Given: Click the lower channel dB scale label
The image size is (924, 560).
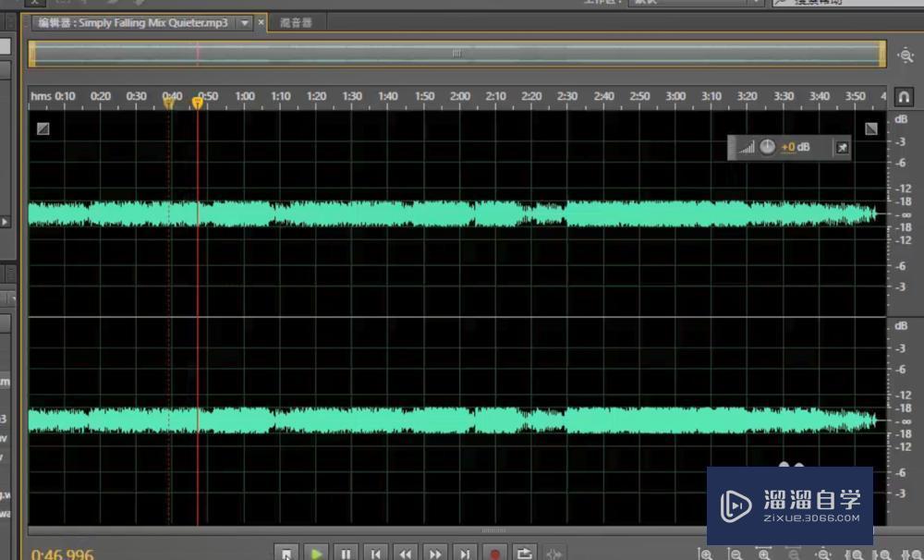Looking at the screenshot, I should (900, 326).
